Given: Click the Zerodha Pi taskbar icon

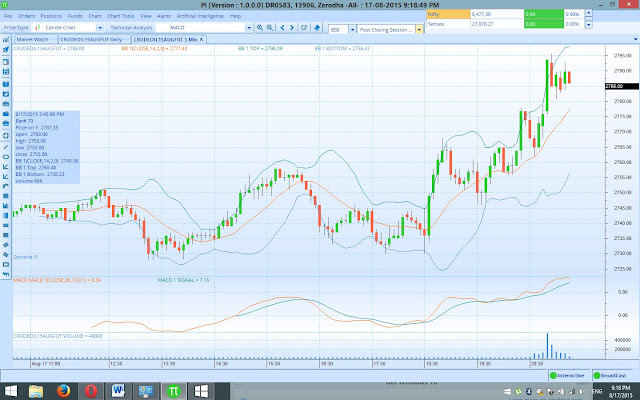Looking at the screenshot, I should tap(173, 391).
